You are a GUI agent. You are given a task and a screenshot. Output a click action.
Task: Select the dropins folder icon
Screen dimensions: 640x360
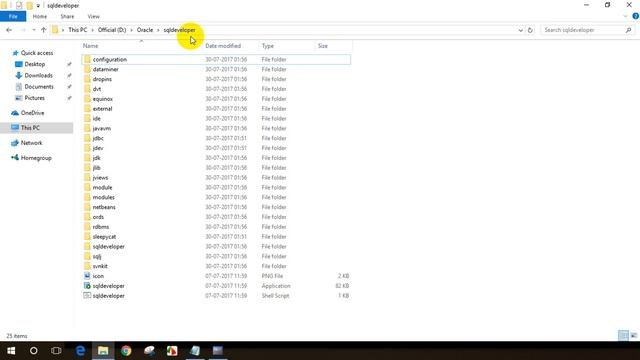(87, 79)
